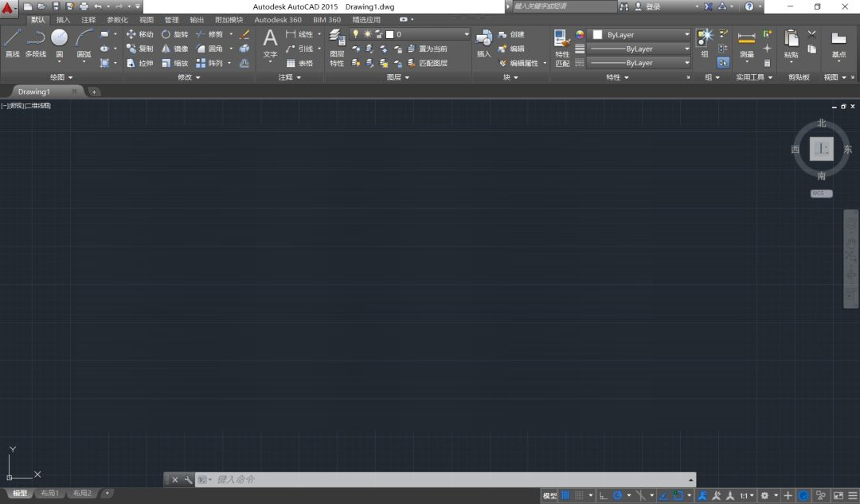Screen dimensions: 860x504
Task: Activate the Measure (测量) tool
Action: [x=746, y=40]
